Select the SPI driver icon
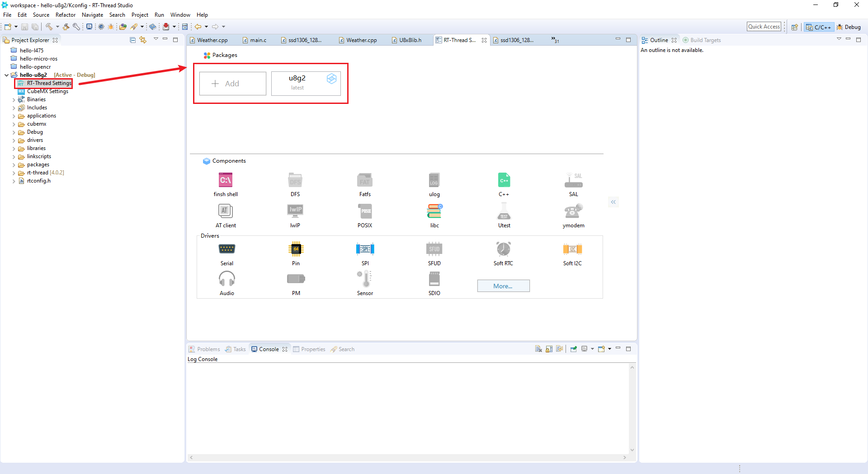The width and height of the screenshot is (868, 474). [x=365, y=249]
